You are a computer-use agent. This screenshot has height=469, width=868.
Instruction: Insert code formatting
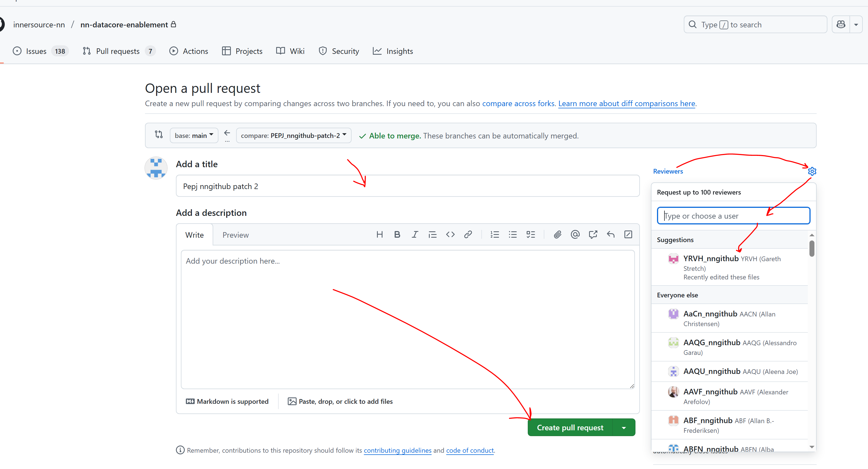450,235
